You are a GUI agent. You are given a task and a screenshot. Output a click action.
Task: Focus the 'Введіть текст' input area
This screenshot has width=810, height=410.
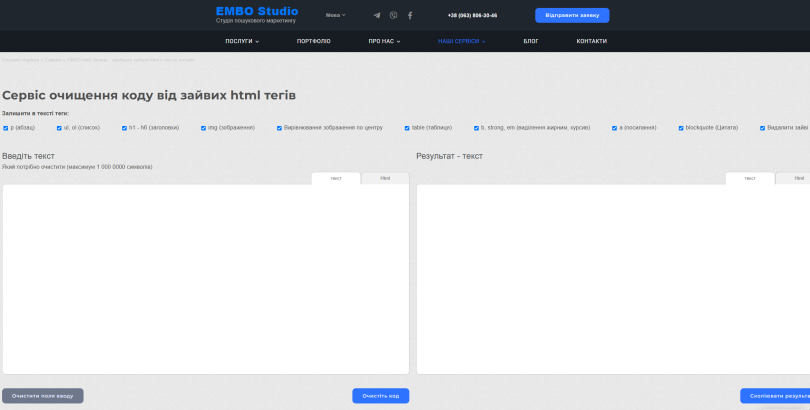(206, 279)
